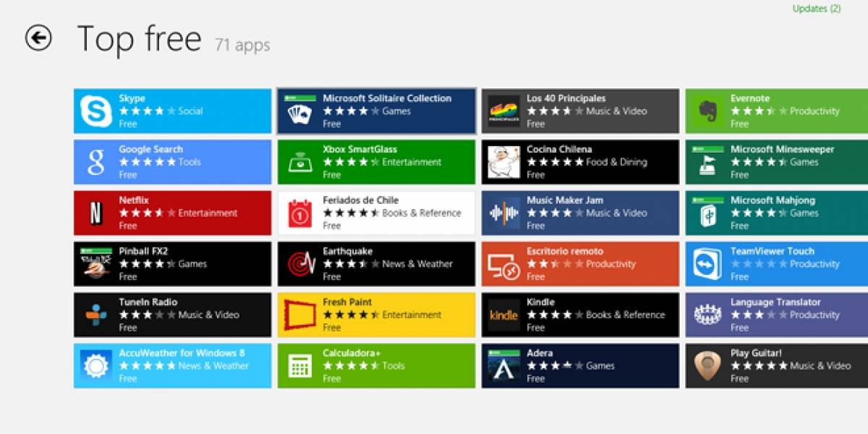Open the Kindle app icon
This screenshot has width=868, height=434.
pyautogui.click(x=503, y=315)
